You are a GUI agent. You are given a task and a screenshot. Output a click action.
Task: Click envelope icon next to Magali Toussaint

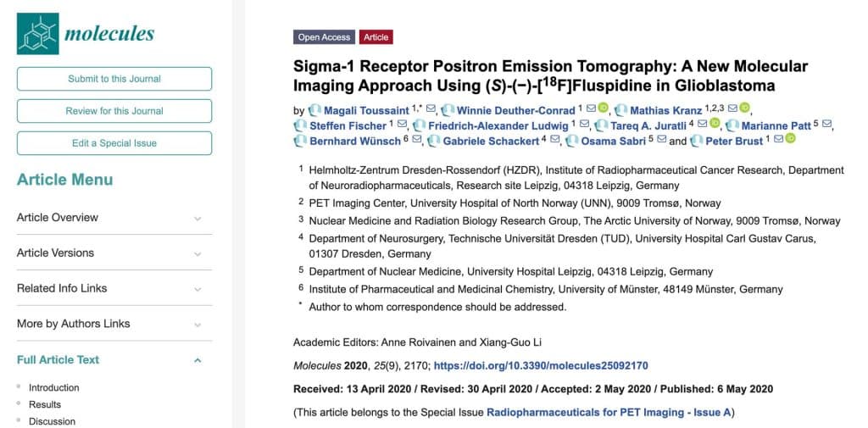pyautogui.click(x=431, y=108)
